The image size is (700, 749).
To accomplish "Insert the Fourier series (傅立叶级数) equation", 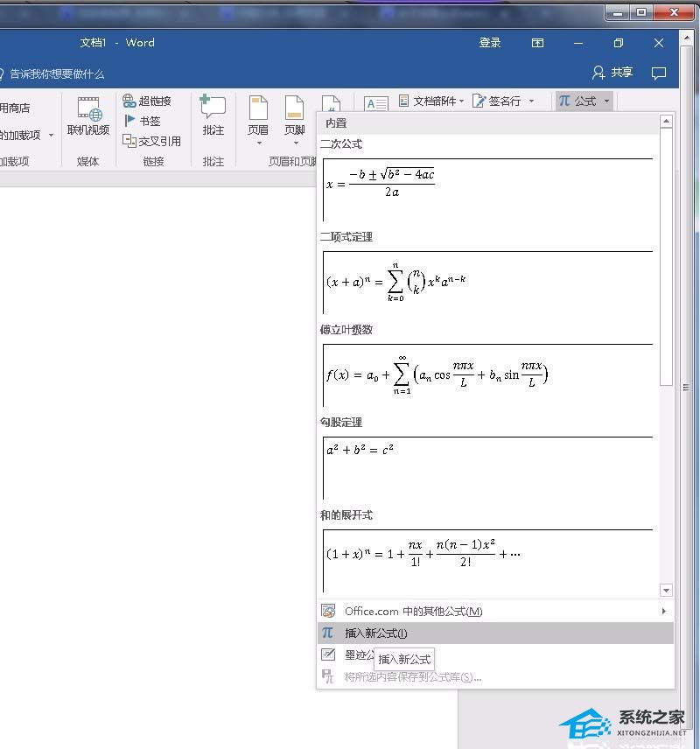I will [x=488, y=375].
